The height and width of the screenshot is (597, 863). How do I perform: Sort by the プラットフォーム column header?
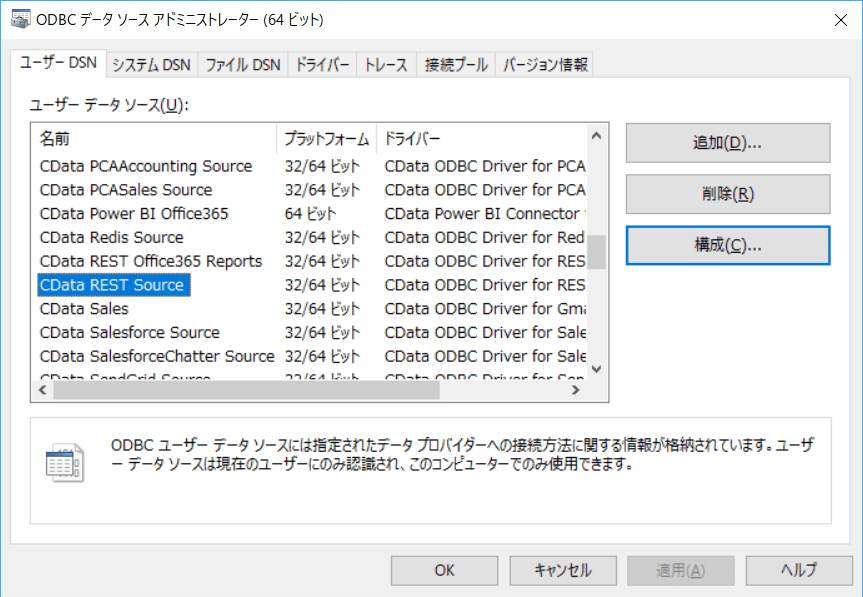(327, 139)
